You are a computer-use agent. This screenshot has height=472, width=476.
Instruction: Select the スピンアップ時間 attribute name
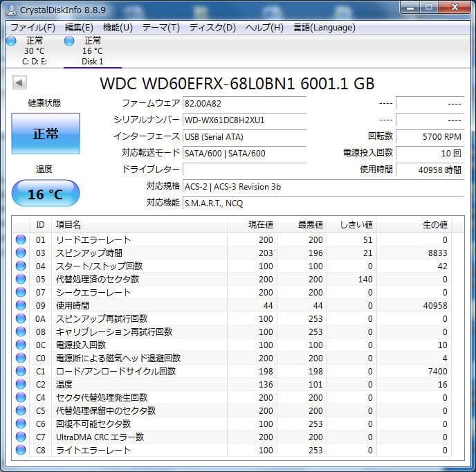point(89,253)
